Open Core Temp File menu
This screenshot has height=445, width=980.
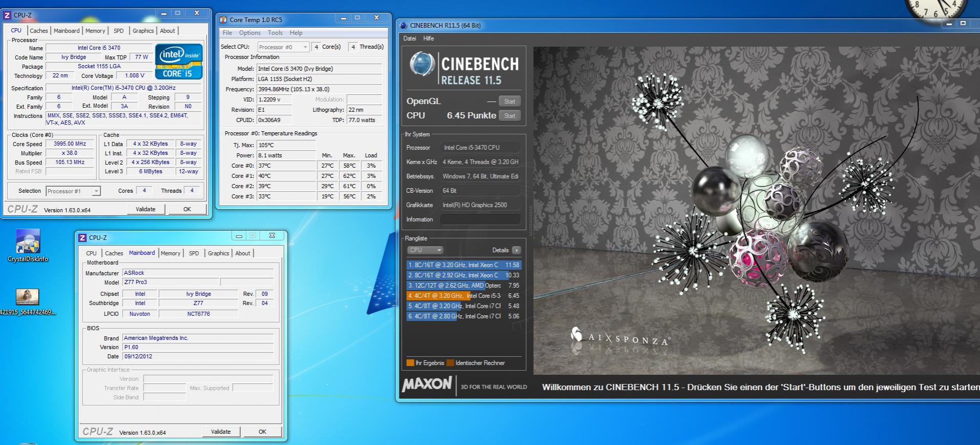coord(227,33)
